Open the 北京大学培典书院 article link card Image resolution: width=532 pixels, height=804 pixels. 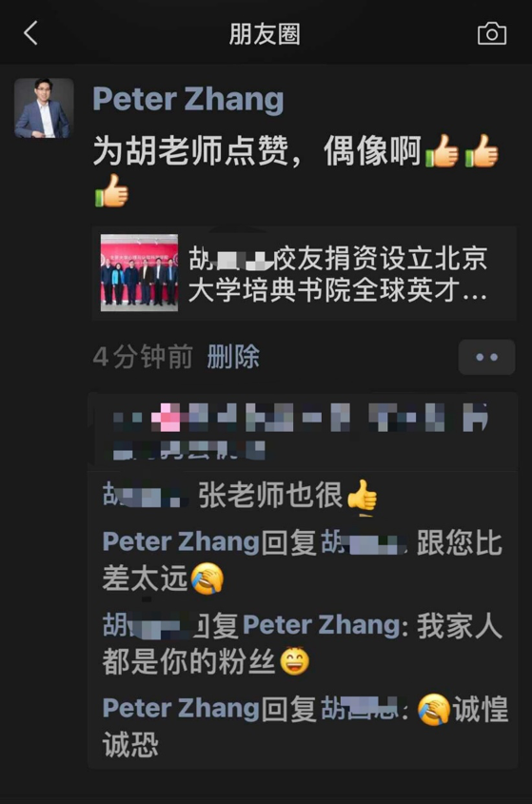pos(305,273)
